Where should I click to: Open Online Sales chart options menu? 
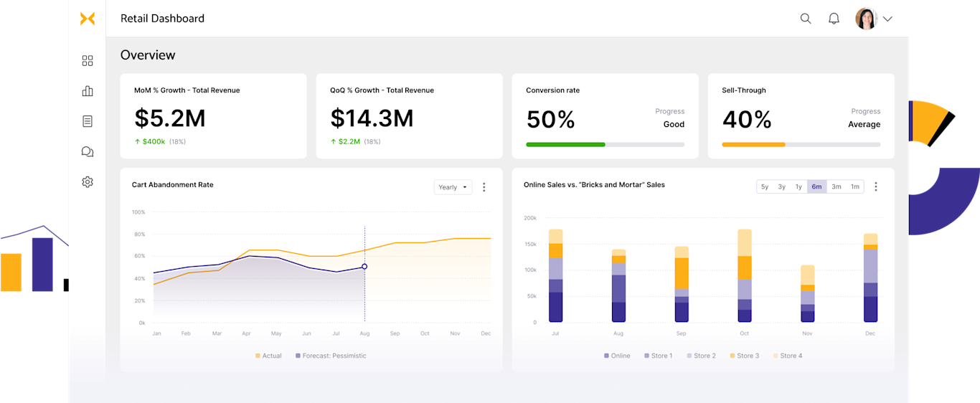pos(876,186)
